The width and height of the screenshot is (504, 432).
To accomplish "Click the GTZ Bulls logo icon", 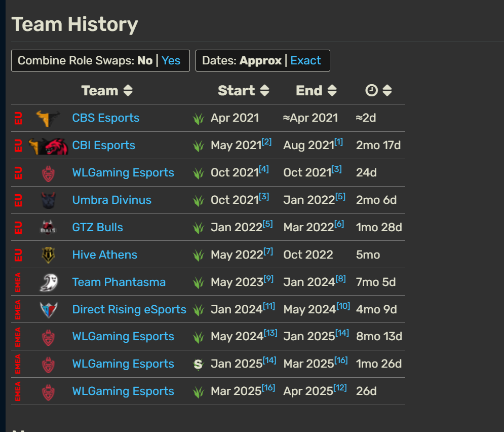I will point(48,228).
